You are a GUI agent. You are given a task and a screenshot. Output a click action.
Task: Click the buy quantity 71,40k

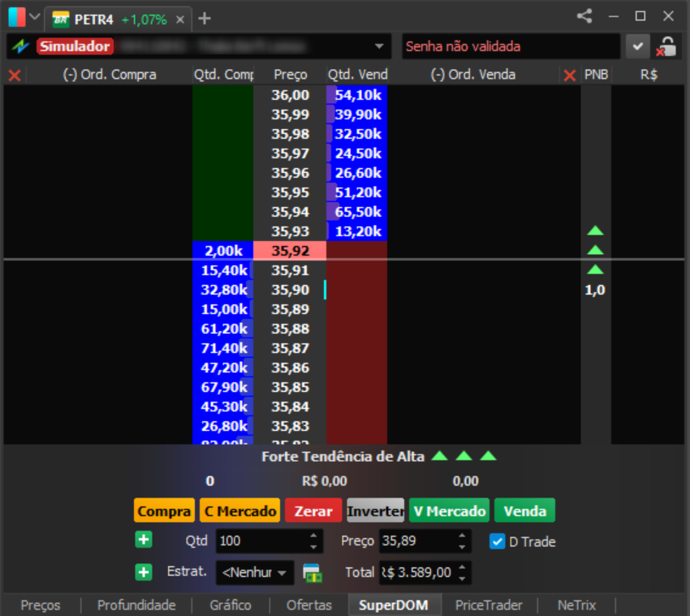[223, 348]
